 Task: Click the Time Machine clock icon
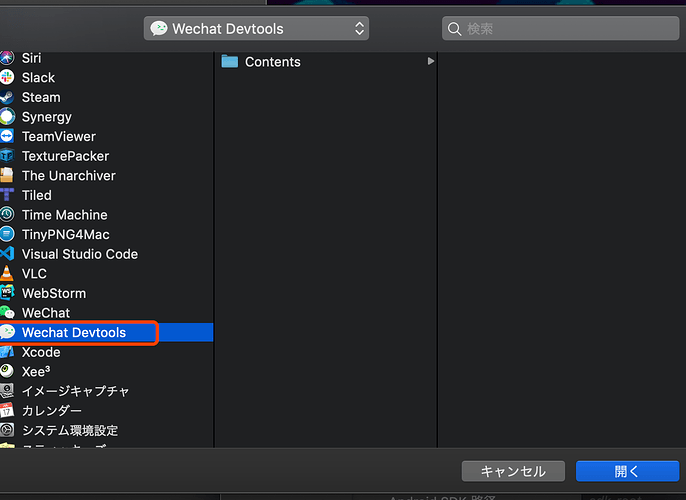pyautogui.click(x=7, y=214)
